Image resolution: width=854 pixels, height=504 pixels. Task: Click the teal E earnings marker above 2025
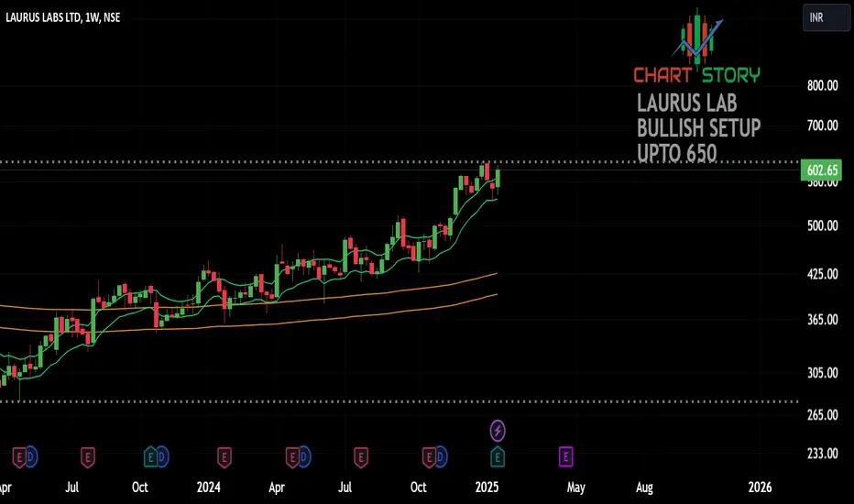click(x=498, y=457)
